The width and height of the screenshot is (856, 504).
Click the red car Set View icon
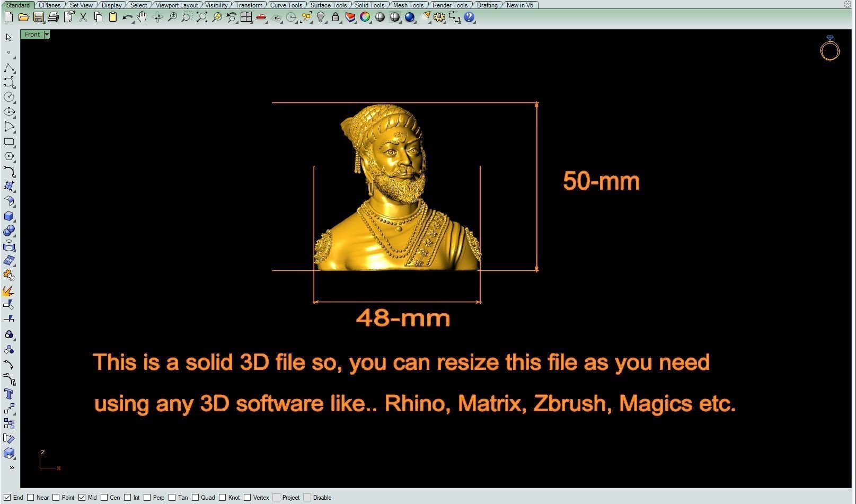tap(261, 17)
